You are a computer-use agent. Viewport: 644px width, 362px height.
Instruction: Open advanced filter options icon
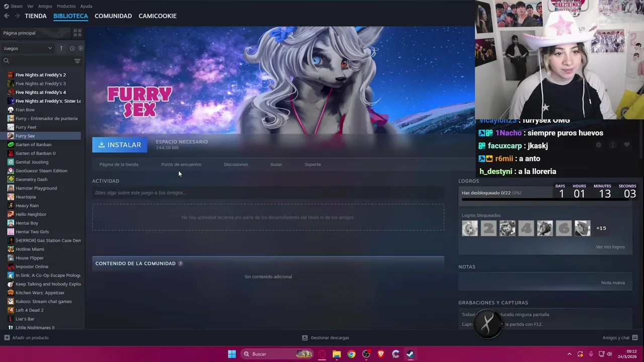[77, 61]
